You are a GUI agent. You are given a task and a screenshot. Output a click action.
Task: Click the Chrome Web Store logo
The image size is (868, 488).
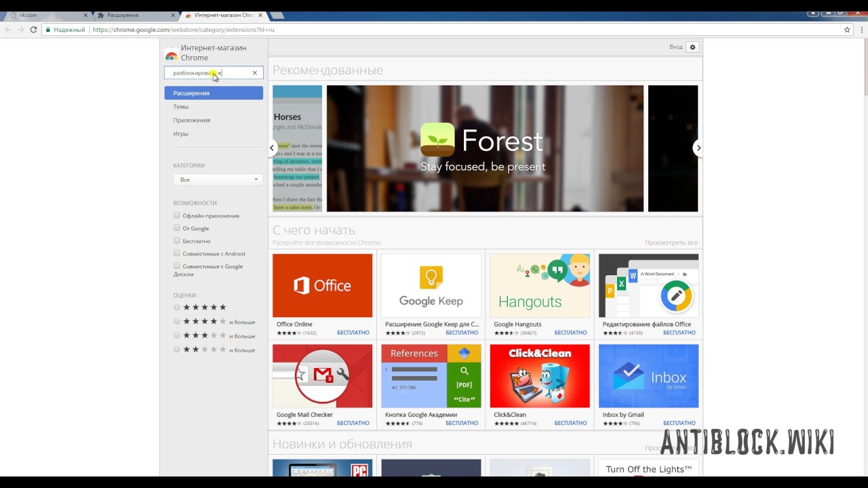click(x=172, y=54)
